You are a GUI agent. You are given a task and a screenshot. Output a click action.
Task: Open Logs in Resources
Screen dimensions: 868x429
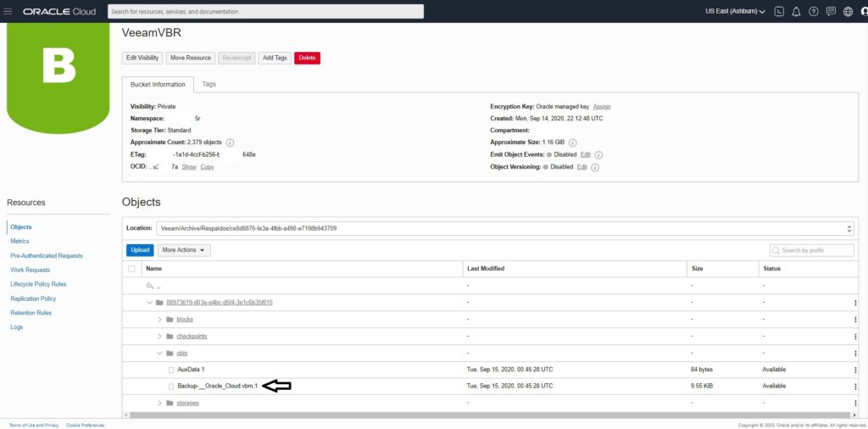coord(17,327)
